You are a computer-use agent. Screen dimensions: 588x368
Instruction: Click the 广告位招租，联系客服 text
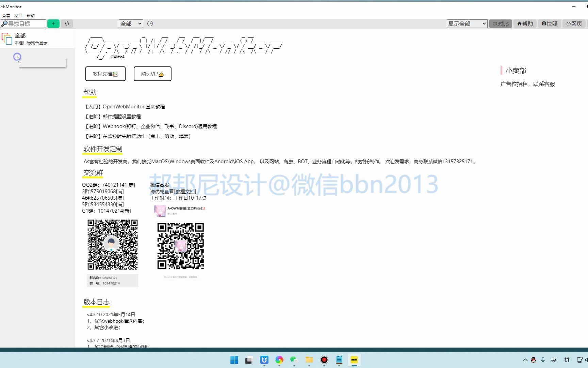(x=527, y=84)
